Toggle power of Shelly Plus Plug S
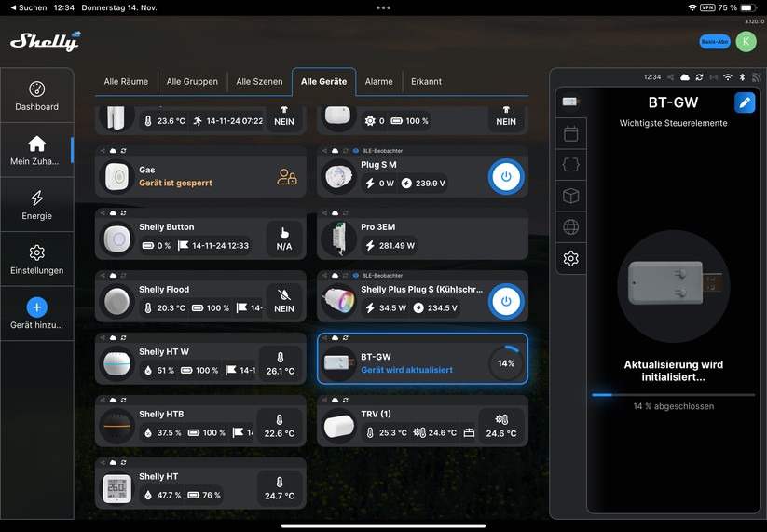767x532 pixels. [506, 301]
